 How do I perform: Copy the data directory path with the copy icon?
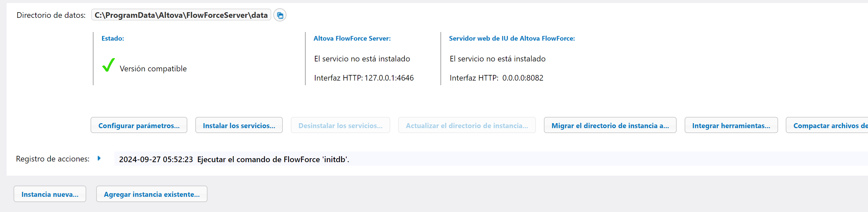pos(280,15)
